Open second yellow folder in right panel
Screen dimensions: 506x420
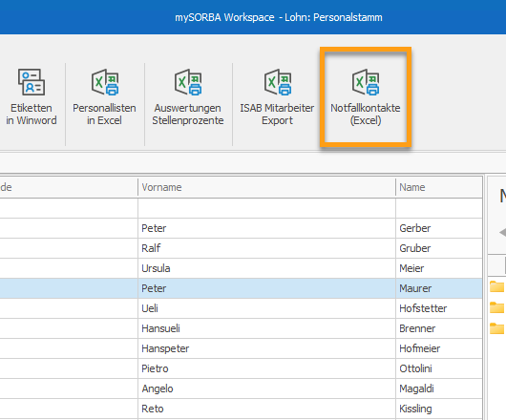(x=496, y=307)
